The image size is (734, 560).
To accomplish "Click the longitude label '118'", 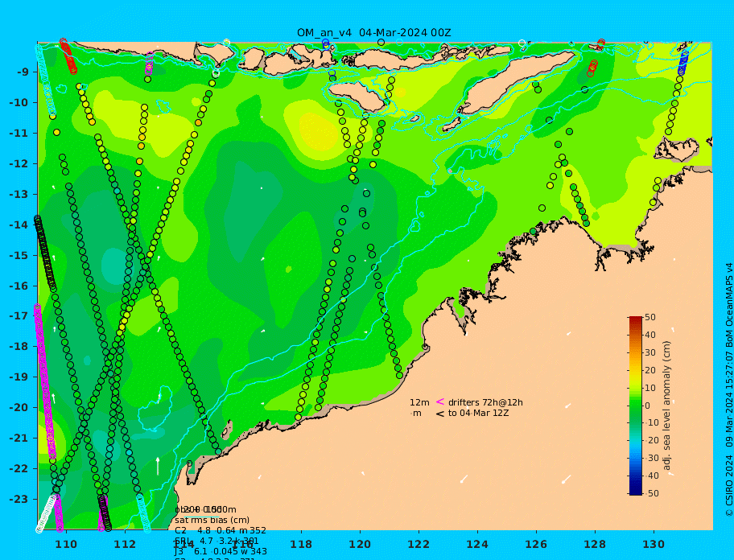I will [x=302, y=544].
